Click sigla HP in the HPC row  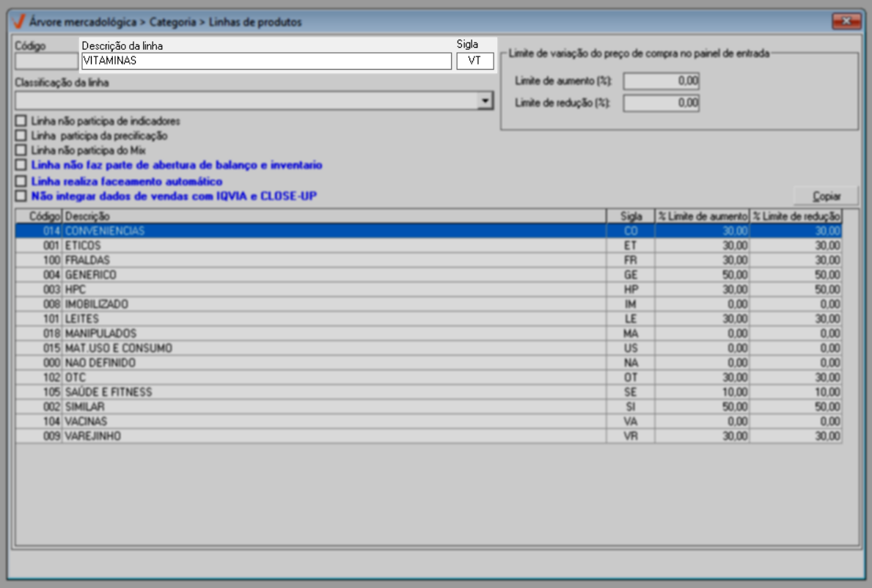631,290
